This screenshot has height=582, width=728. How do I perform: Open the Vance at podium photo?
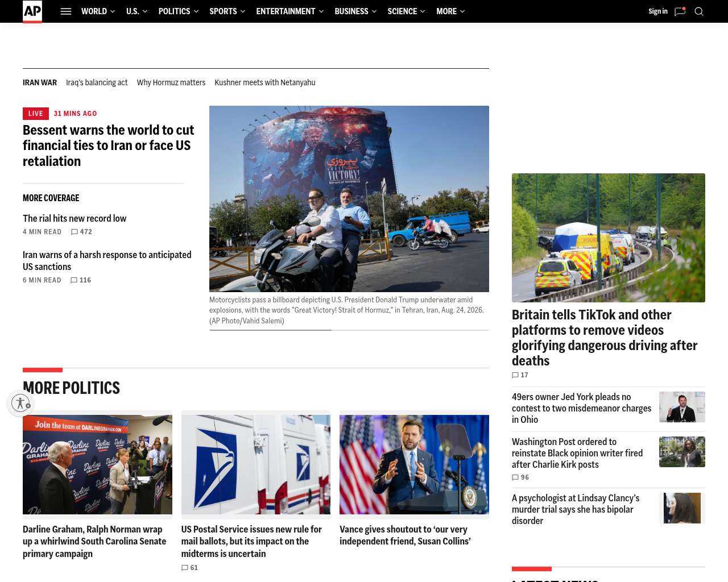(x=414, y=464)
